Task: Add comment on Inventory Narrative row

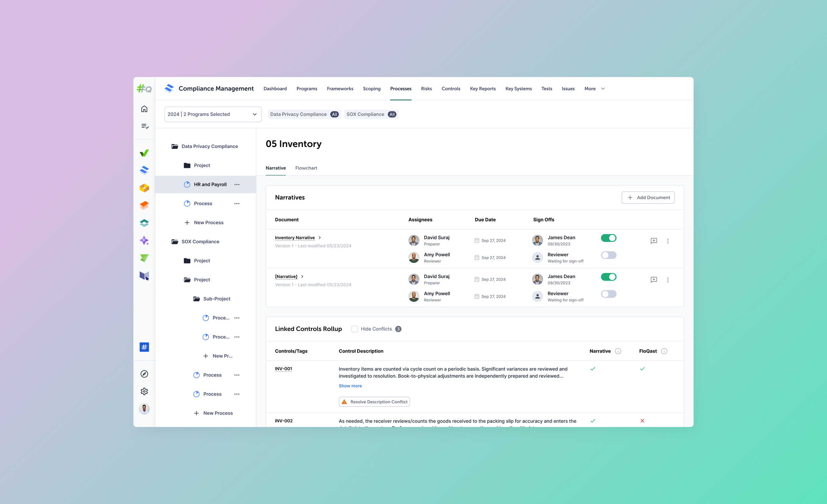Action: [653, 241]
